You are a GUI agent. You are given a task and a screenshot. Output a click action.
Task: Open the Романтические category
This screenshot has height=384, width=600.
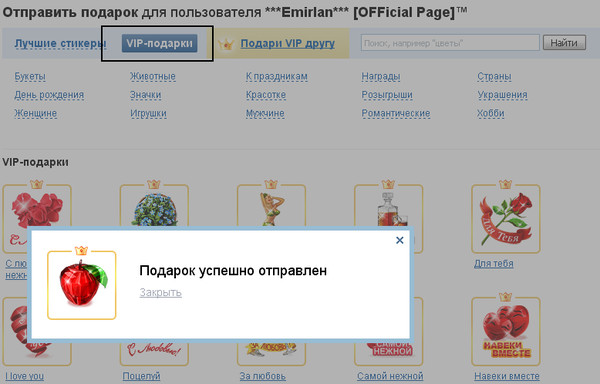click(x=396, y=114)
